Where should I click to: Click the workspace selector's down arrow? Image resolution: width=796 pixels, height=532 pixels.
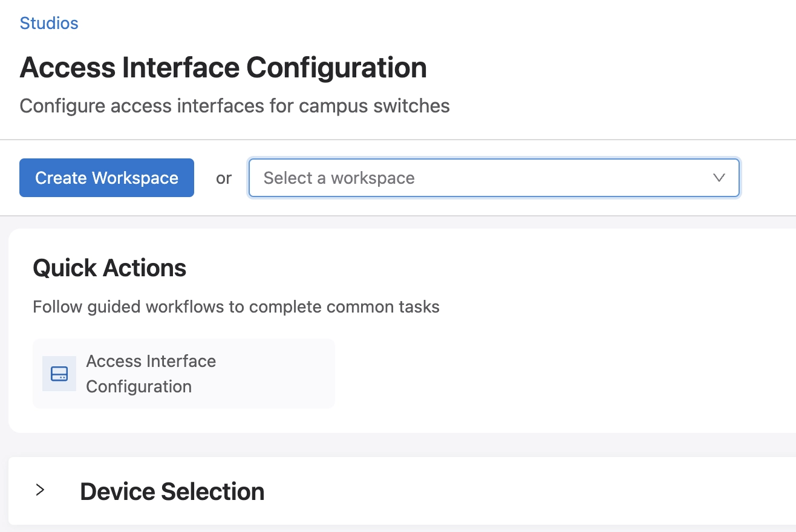click(x=719, y=178)
